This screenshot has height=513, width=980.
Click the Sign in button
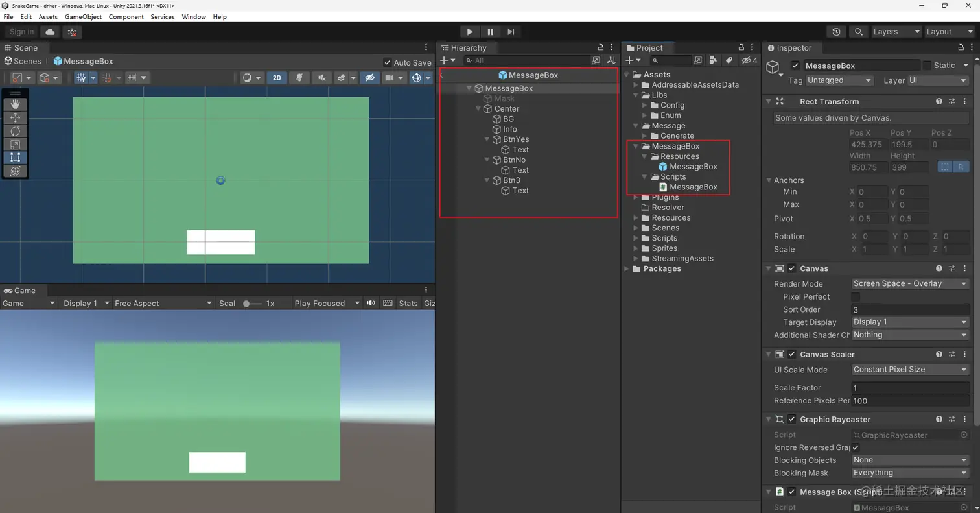coord(20,31)
